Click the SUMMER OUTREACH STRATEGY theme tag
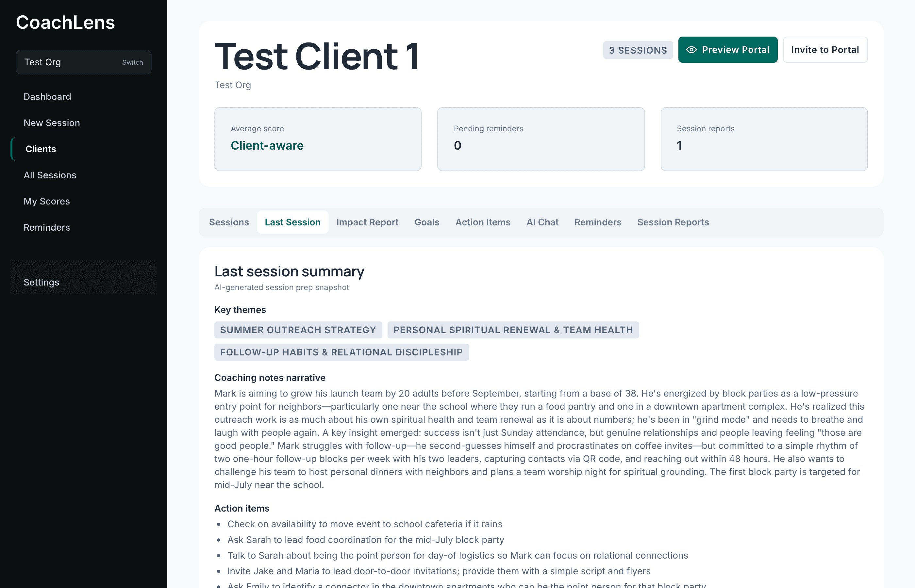The height and width of the screenshot is (588, 915). coord(298,330)
